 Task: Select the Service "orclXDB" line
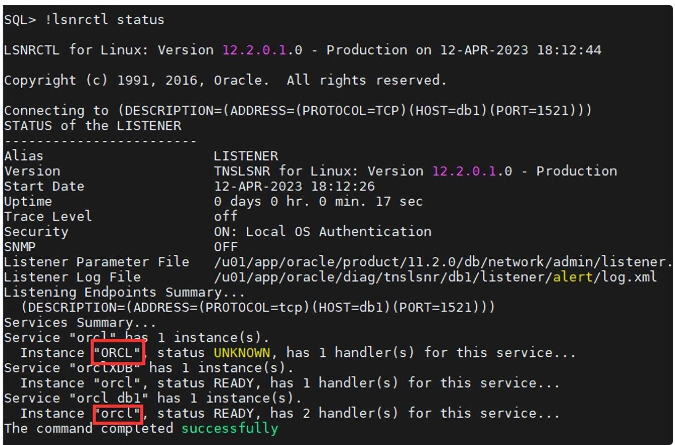click(149, 368)
